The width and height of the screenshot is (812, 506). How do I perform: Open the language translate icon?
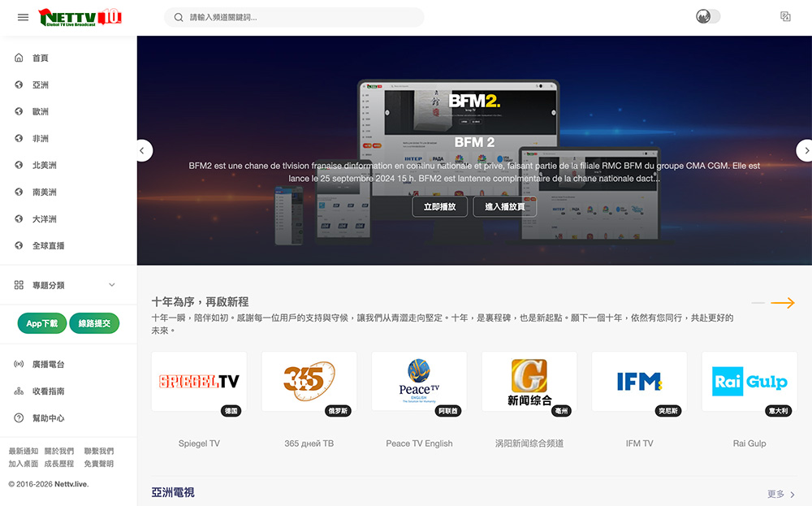785,16
